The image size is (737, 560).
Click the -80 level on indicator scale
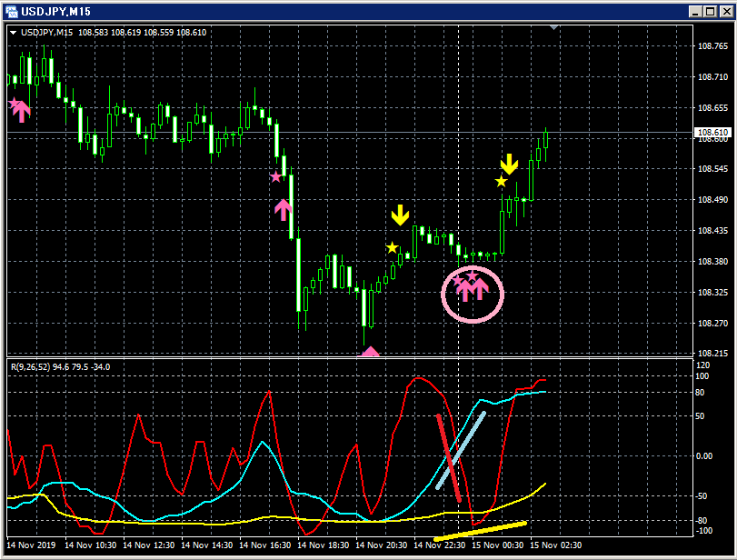[x=701, y=521]
